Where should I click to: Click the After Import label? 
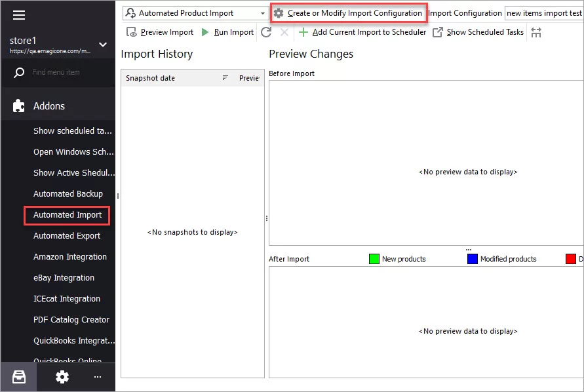pos(289,259)
